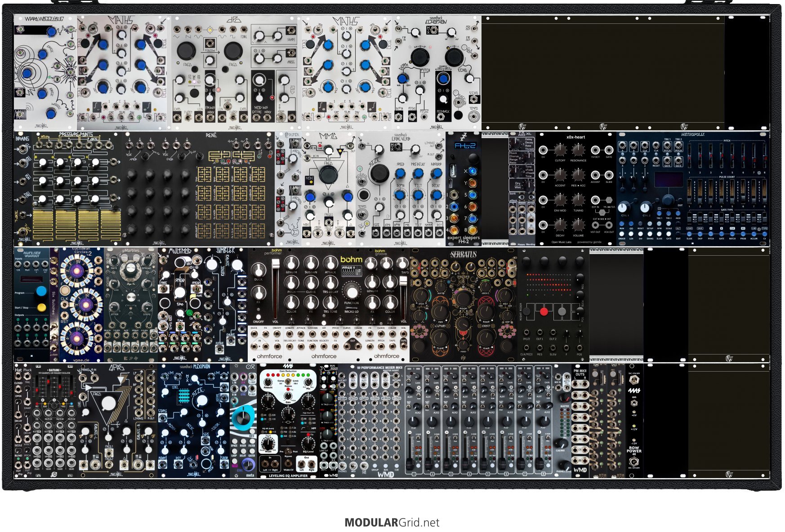The width and height of the screenshot is (785, 532).
Task: Open the Maths module beside the Echophon
Action: click(x=348, y=73)
